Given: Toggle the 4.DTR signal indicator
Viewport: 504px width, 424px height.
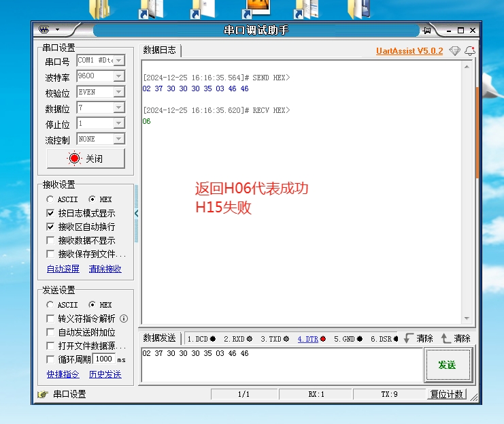Looking at the screenshot, I should [x=312, y=339].
